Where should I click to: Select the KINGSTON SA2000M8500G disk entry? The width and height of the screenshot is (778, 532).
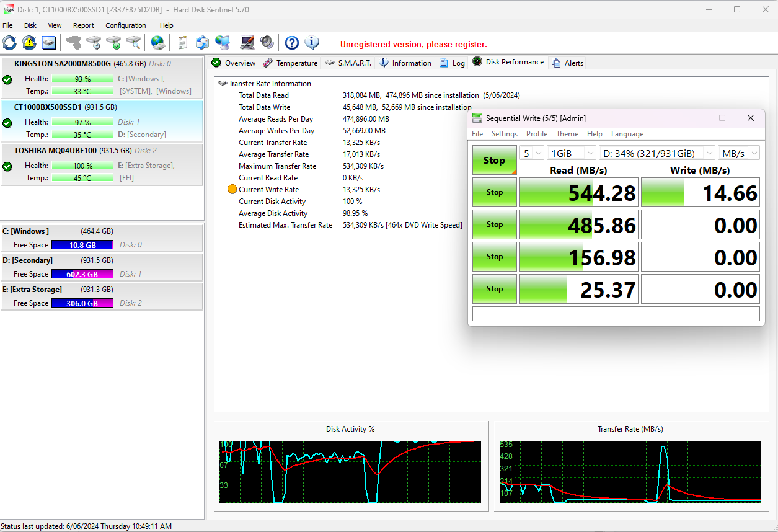pos(102,78)
